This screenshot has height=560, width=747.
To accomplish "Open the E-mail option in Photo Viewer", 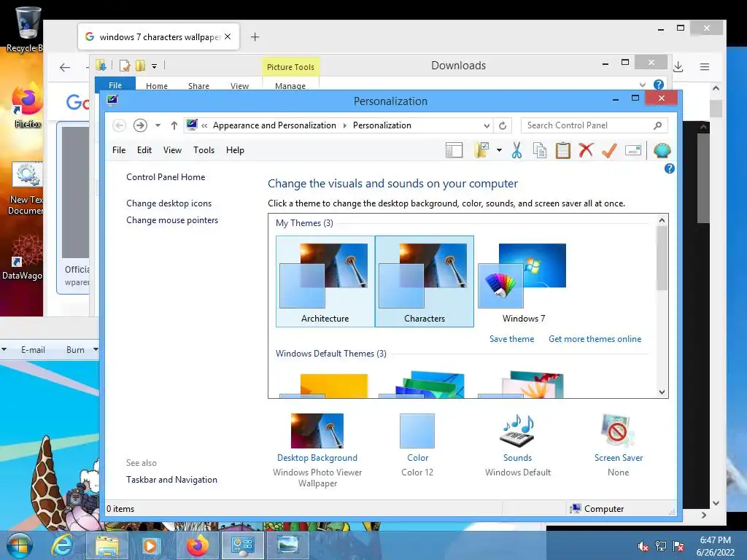I will point(33,350).
